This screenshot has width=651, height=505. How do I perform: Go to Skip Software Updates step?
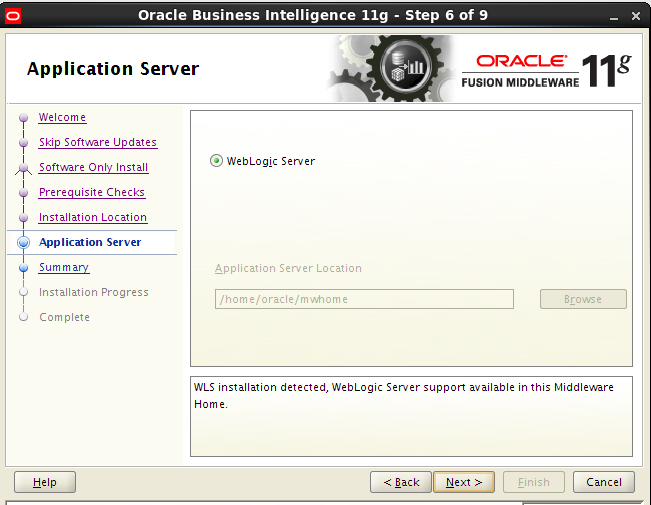[x=98, y=142]
